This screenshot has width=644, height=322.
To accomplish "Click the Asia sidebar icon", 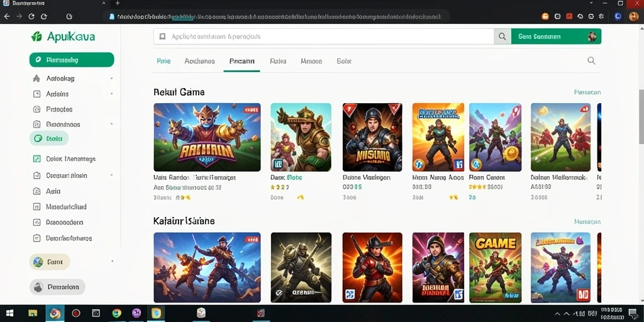I will coord(36,191).
